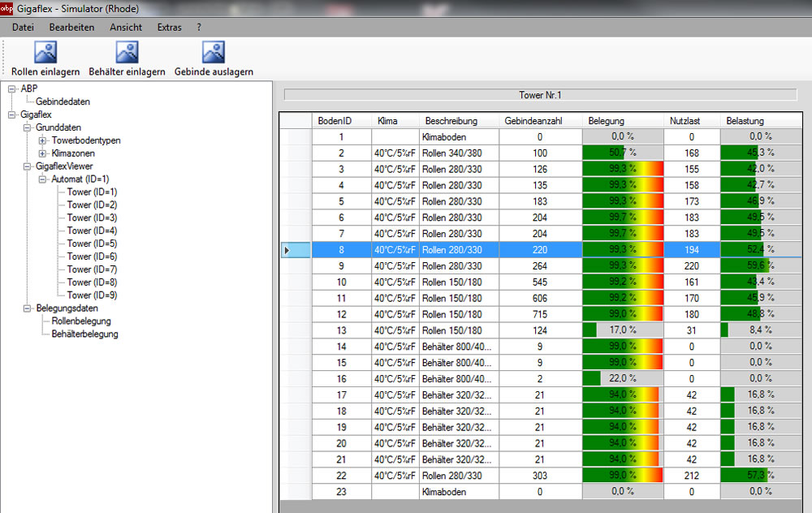Click Nutzlast cell showing 168
The width and height of the screenshot is (812, 513).
tap(692, 153)
